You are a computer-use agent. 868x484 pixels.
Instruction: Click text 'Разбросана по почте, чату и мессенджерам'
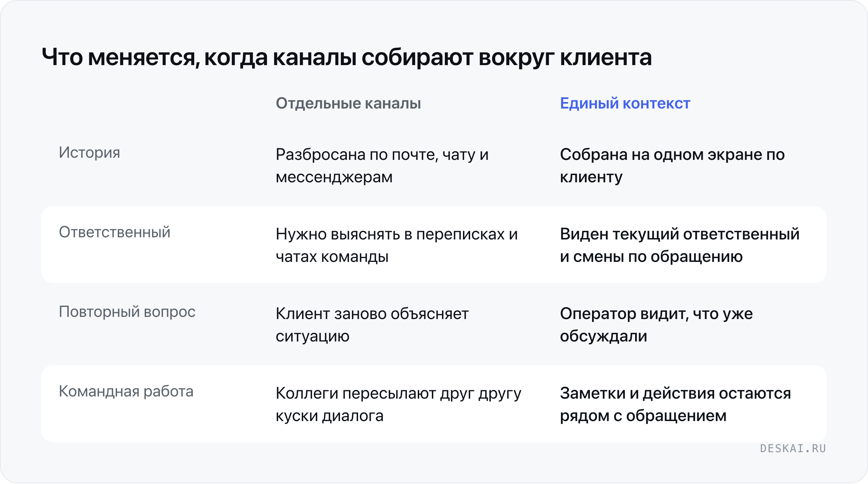(382, 166)
